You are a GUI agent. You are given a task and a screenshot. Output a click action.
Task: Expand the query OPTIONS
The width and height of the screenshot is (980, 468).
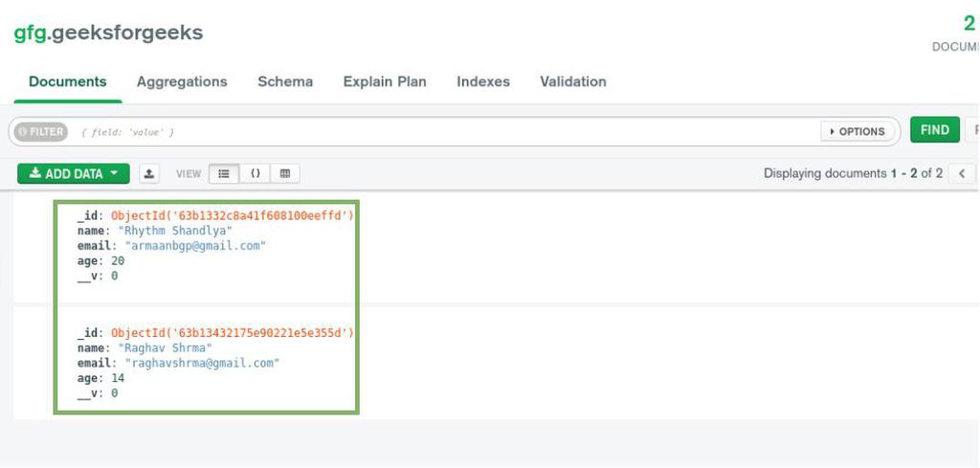[857, 132]
